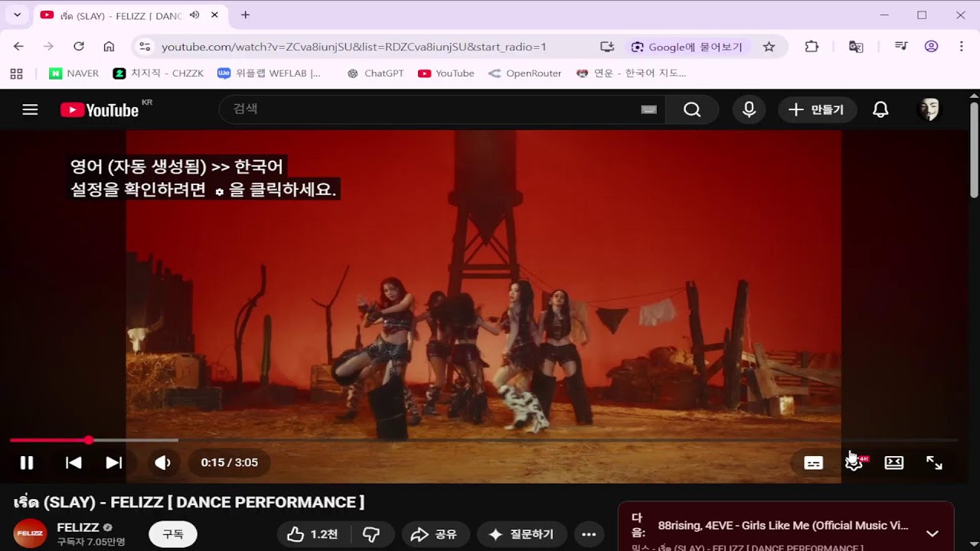980x551 pixels.
Task: Open the 연운 - 한국어 지도 bookmark
Action: coord(632,73)
